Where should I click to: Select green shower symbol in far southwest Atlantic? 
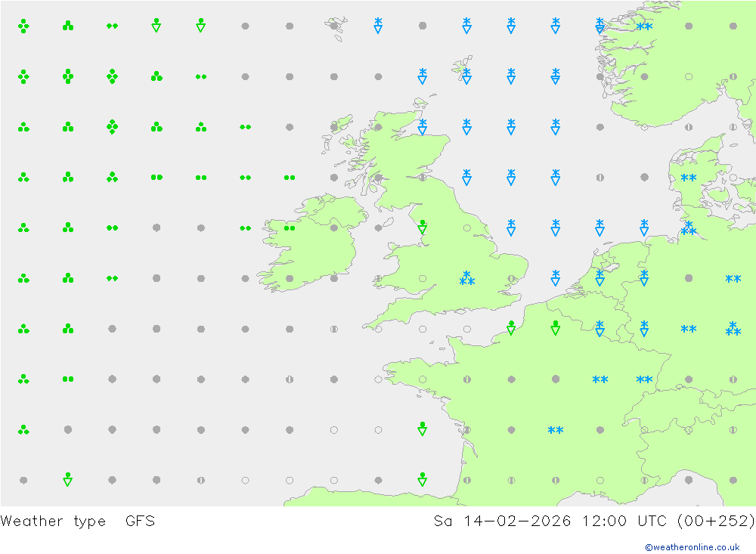click(x=68, y=479)
